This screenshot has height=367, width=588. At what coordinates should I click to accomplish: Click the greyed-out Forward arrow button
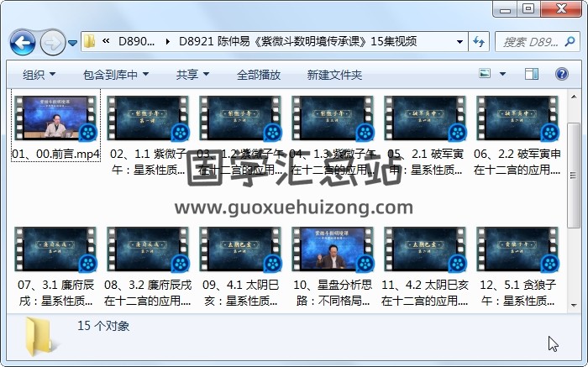(x=52, y=43)
